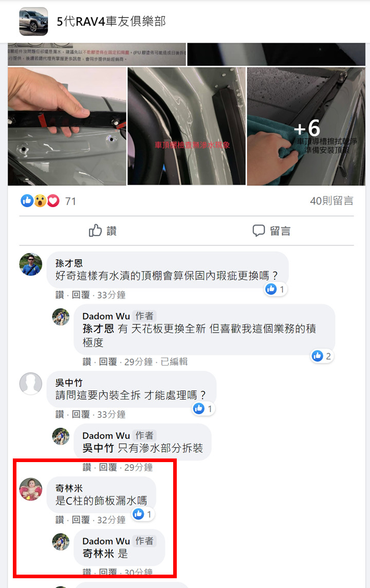
Task: Click the post reaction emoji icons
Action: 40,201
